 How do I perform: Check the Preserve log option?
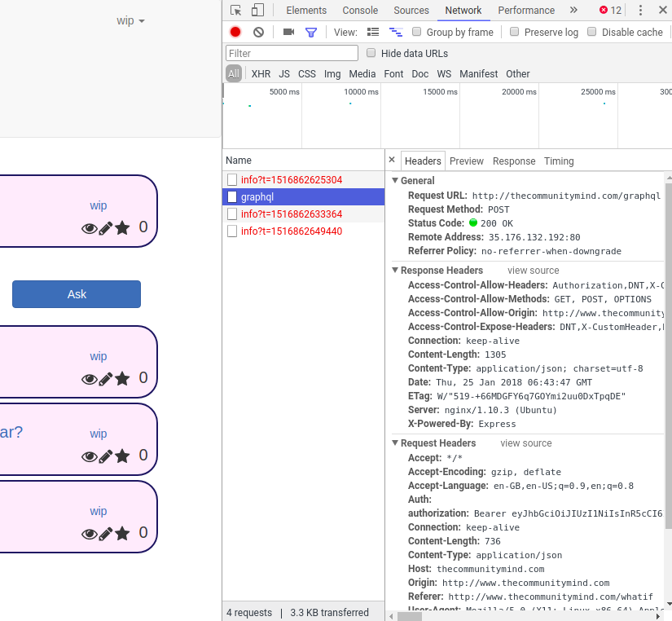(x=515, y=32)
